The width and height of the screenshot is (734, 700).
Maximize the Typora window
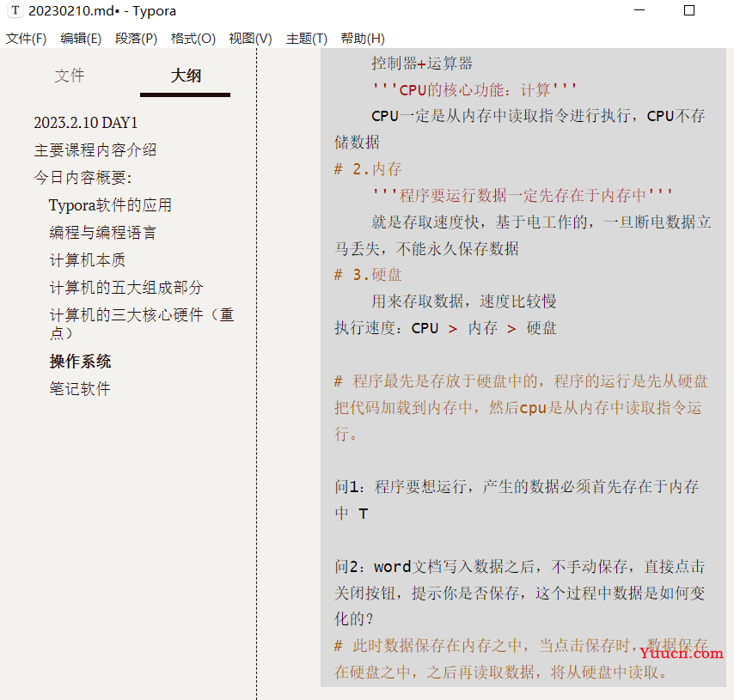(x=689, y=9)
